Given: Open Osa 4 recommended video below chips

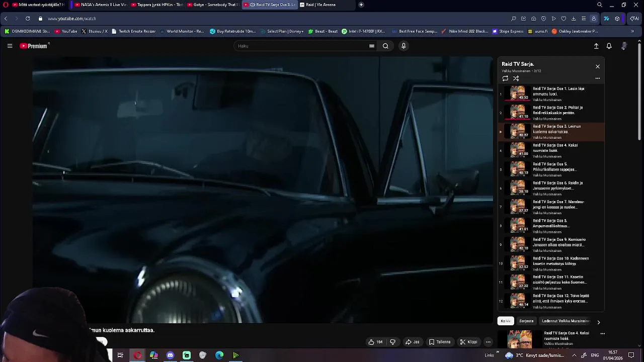Looking at the screenshot, I should pos(551,339).
